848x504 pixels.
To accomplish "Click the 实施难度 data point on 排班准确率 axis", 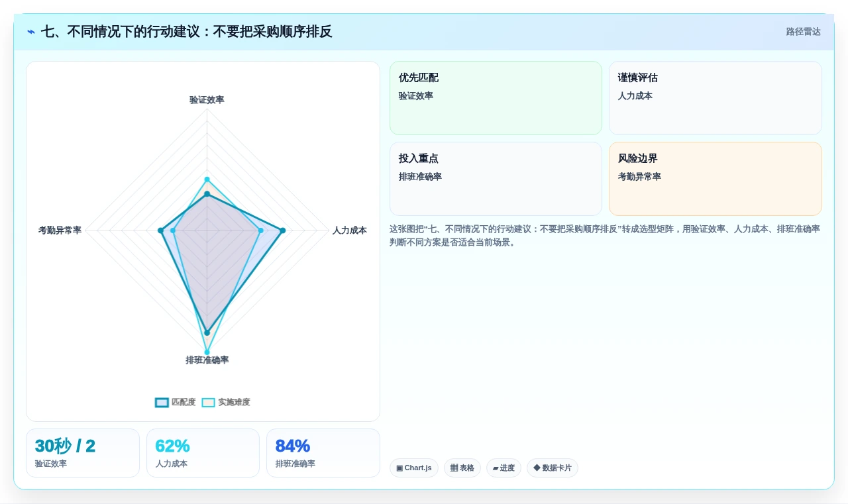I will (x=207, y=352).
